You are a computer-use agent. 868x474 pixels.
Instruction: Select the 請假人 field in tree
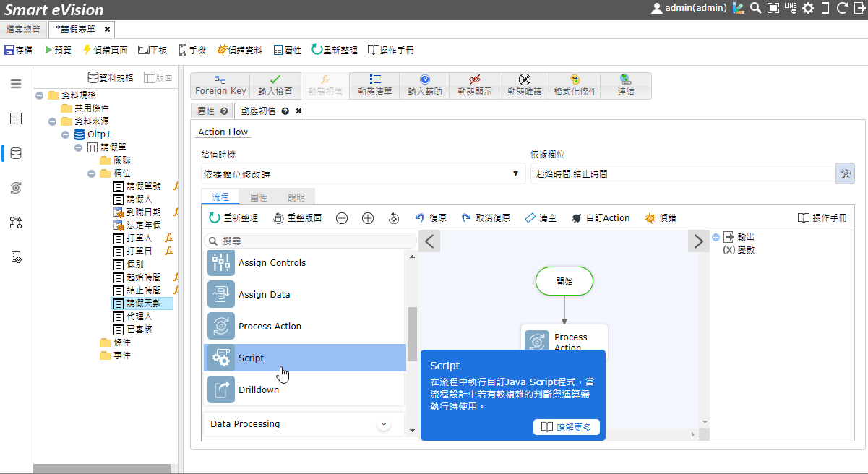click(x=139, y=199)
